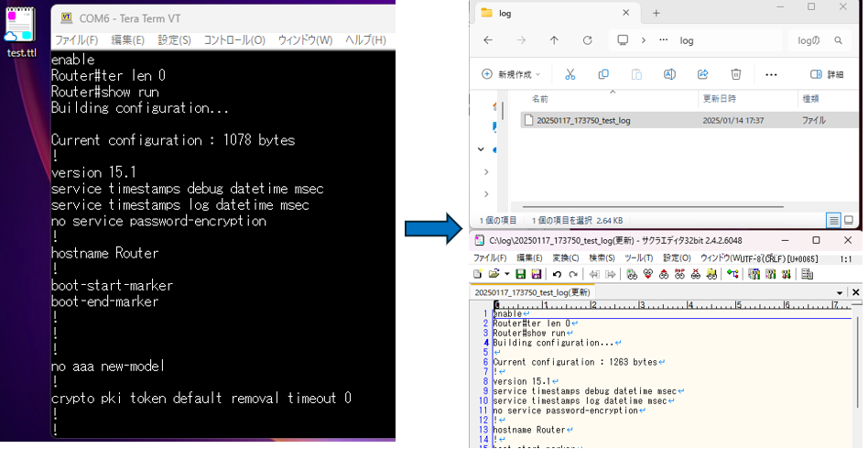Click the purple Save As floppy icon

[537, 274]
